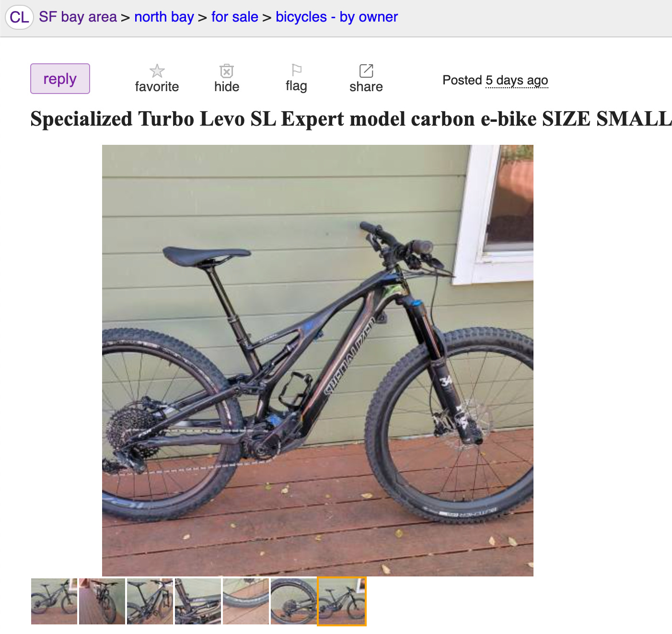Viewport: 672px width, 634px height.
Task: Click the share arrow icon
Action: 366,71
